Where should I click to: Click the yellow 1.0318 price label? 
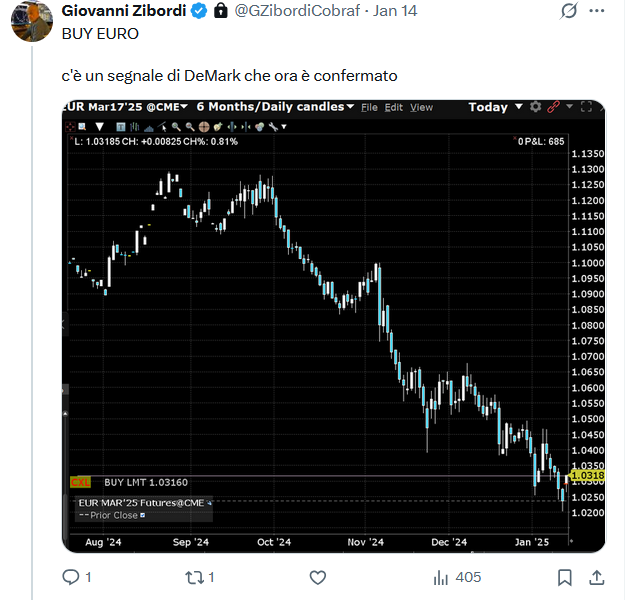tap(587, 476)
